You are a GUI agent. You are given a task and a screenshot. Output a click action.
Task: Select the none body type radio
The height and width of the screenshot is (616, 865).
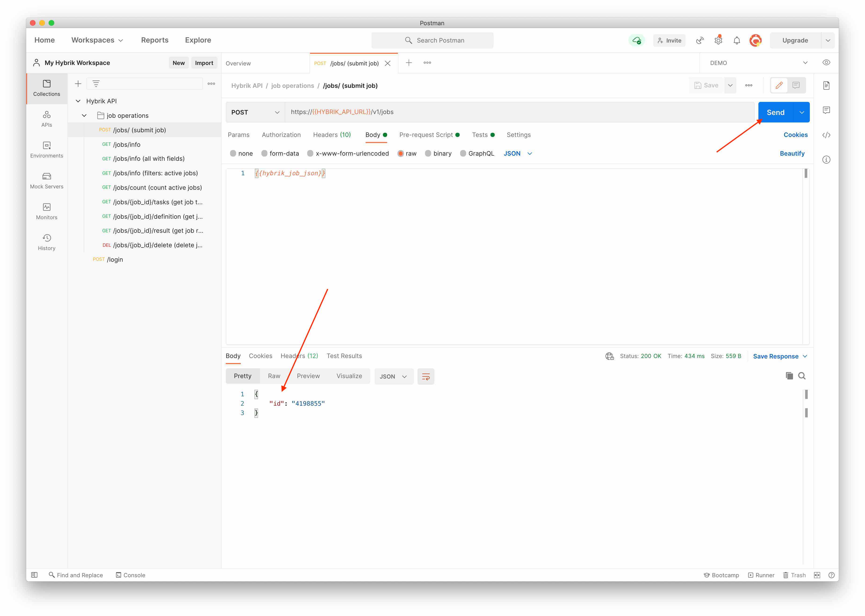click(x=233, y=153)
